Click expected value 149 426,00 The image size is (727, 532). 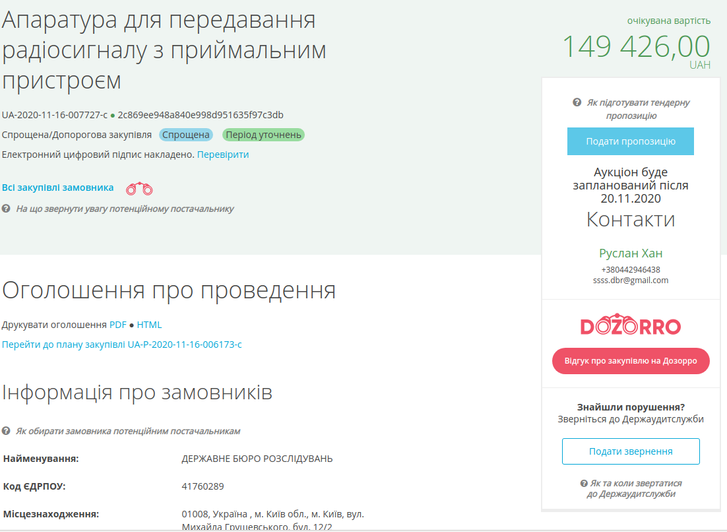pos(636,46)
